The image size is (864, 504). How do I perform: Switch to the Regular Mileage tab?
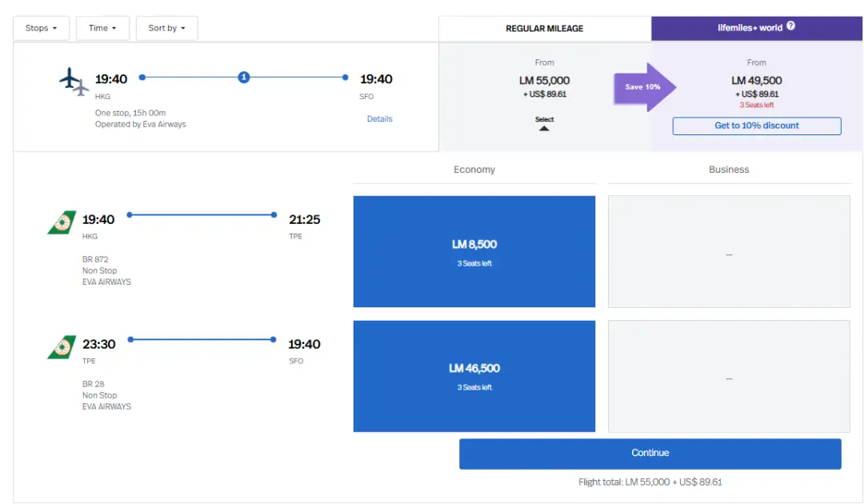pyautogui.click(x=544, y=28)
